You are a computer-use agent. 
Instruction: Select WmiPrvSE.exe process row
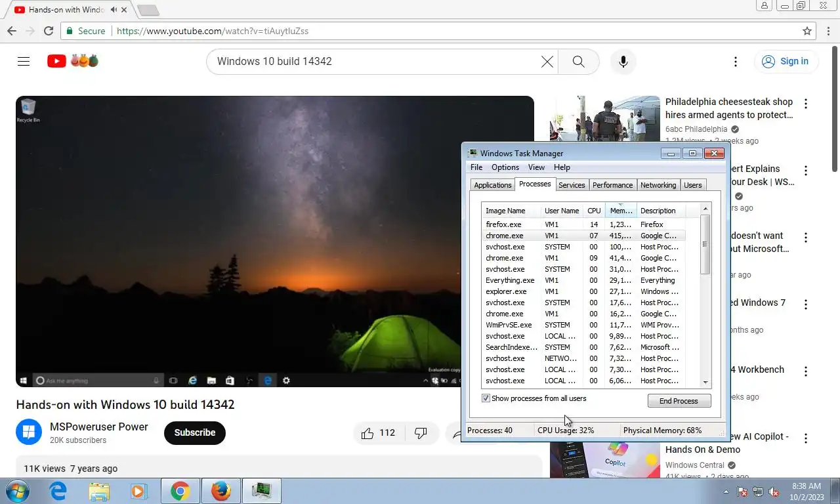[x=583, y=325]
